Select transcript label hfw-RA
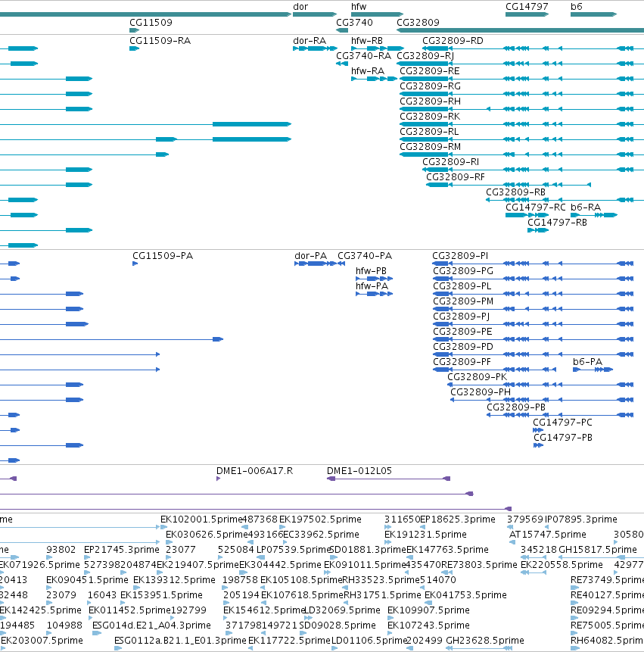 368,71
